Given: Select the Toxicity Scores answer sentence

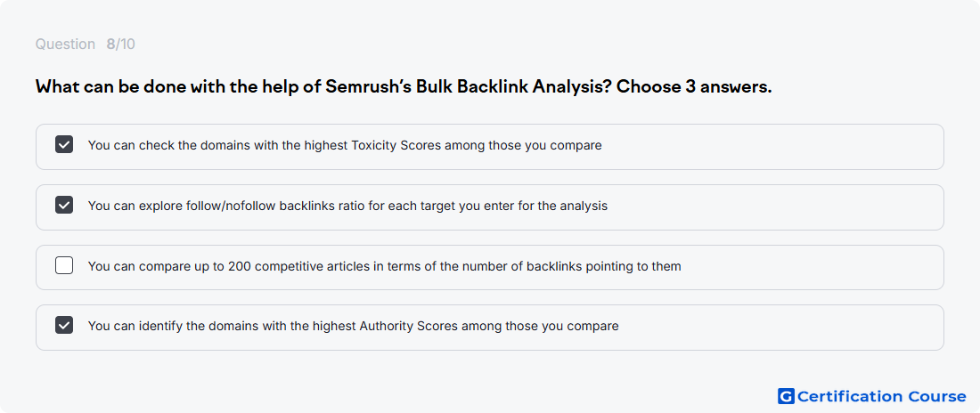Looking at the screenshot, I should (x=345, y=146).
